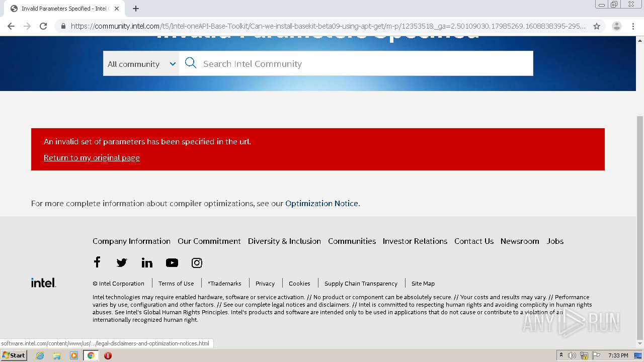644x362 pixels.
Task: Click the volume speaker tray icon
Action: point(572,355)
